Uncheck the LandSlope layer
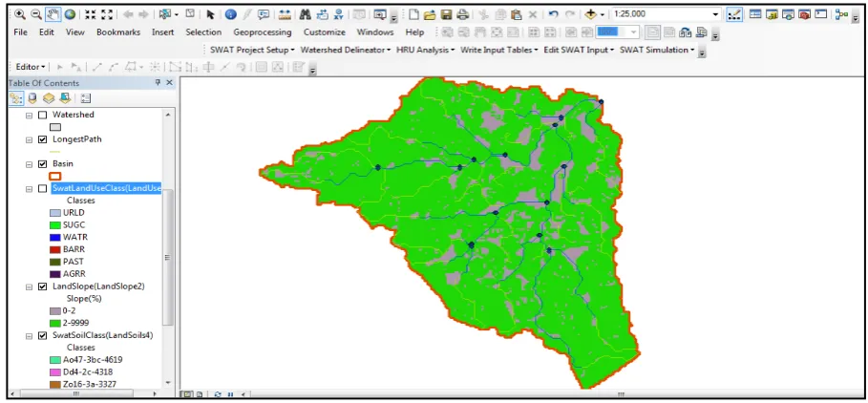 pos(43,286)
